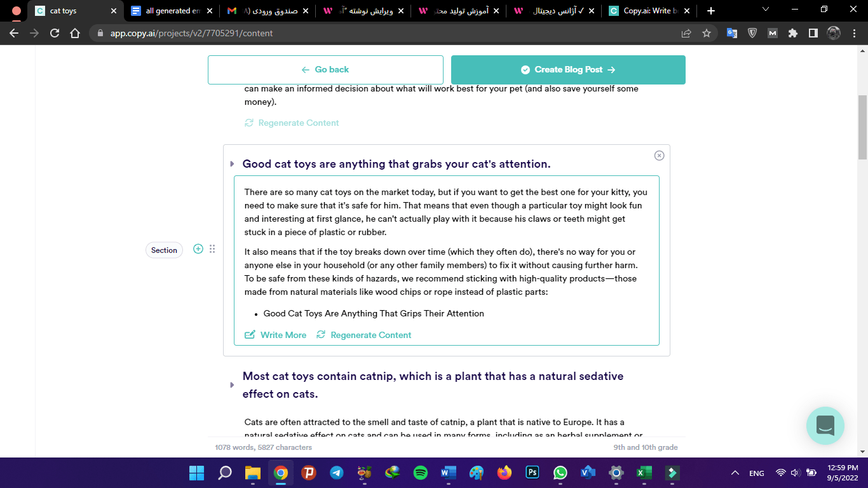The width and height of the screenshot is (868, 488).
Task: Click the share page icon in address bar
Action: pyautogui.click(x=686, y=34)
